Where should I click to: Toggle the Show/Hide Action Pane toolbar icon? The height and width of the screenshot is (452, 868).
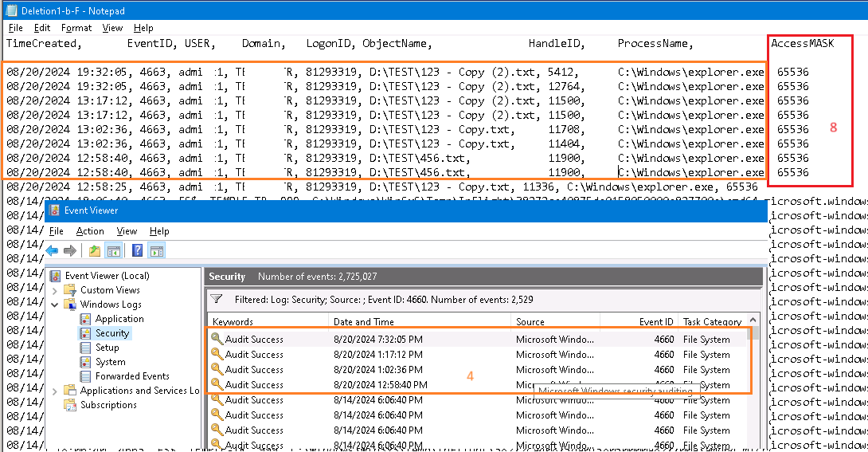click(157, 251)
